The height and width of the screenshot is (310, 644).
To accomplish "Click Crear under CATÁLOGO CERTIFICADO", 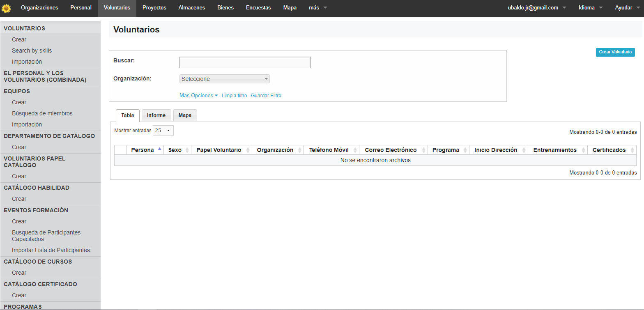I will (x=19, y=295).
